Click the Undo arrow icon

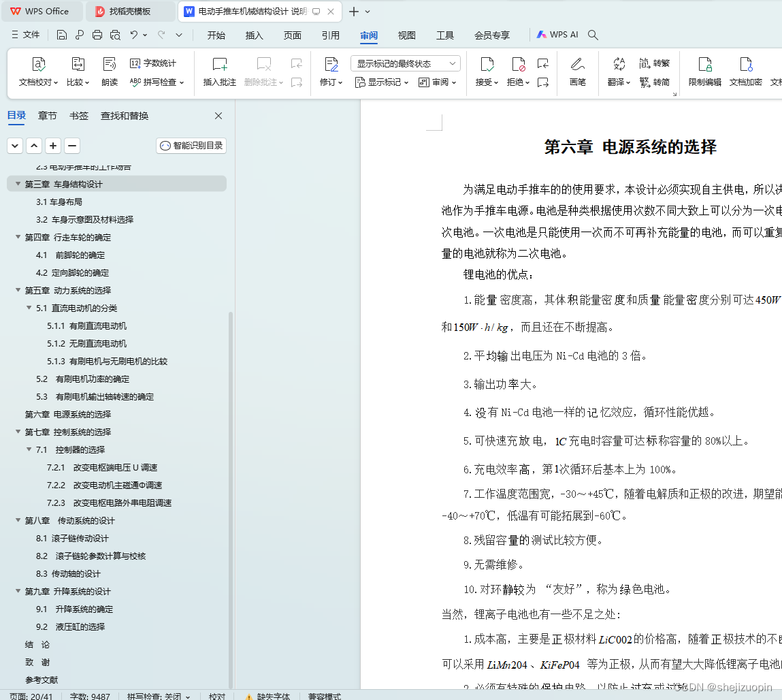133,35
